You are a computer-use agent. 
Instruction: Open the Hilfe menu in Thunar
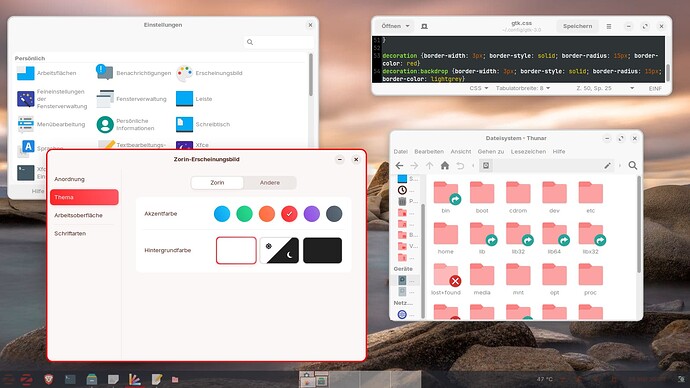click(x=559, y=151)
